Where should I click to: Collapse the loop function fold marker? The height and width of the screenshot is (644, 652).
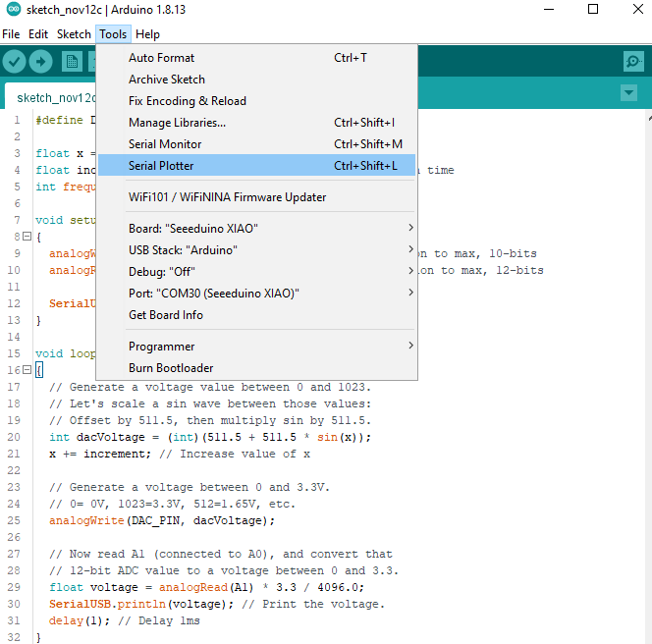[25, 370]
